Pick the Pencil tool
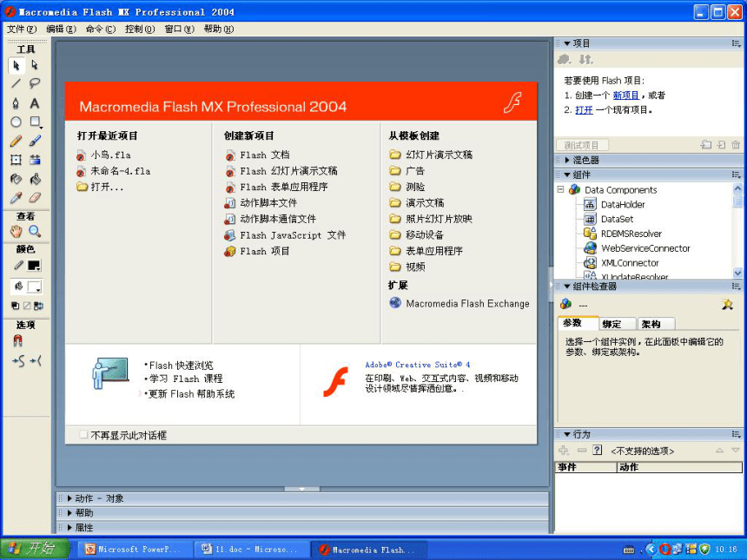 pos(17,141)
